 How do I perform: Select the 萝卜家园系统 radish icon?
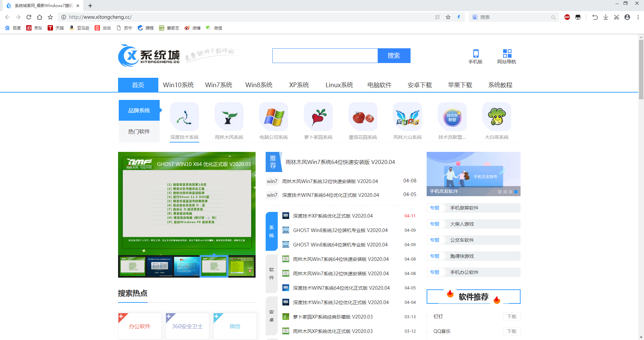[318, 117]
